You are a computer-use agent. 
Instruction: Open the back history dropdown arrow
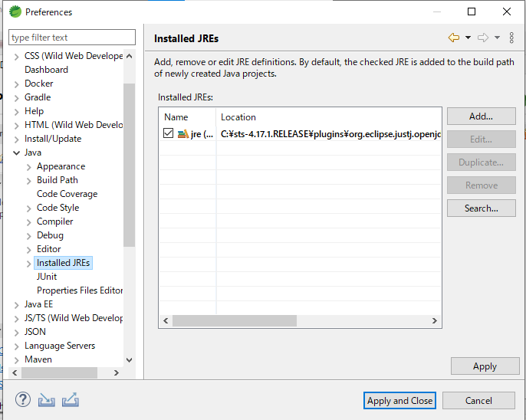pyautogui.click(x=468, y=38)
